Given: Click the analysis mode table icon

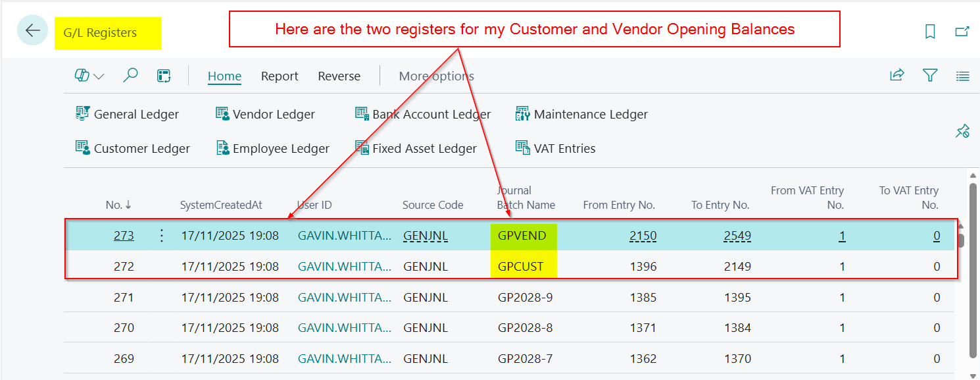Looking at the screenshot, I should tap(164, 76).
